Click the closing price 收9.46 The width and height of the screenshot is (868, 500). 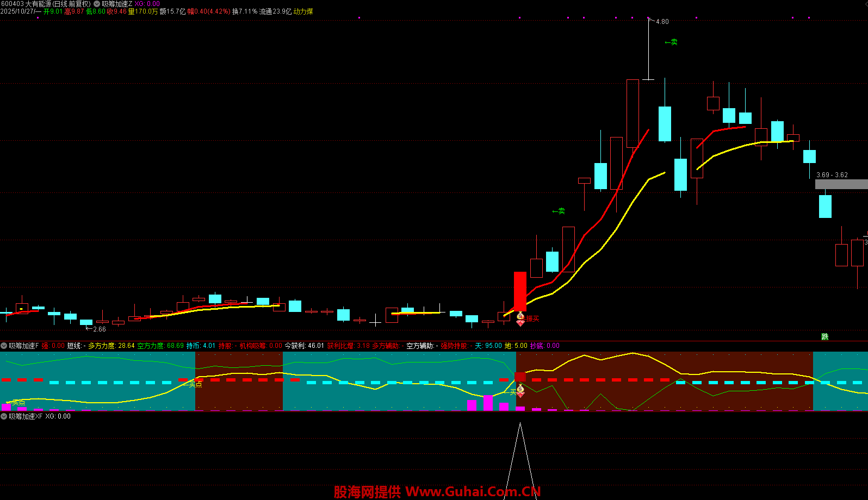point(117,11)
